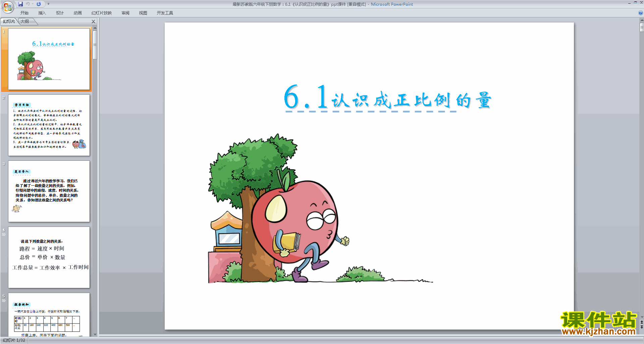Open the 设计 ribbon tab
Screen dimensions: 644x344
coord(60,13)
